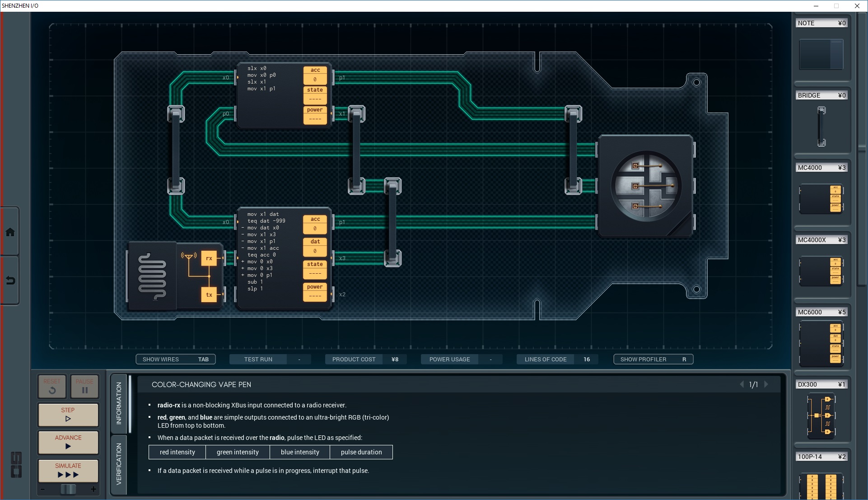868x500 pixels.
Task: Select the MC4000X microcontroller part
Action: (x=821, y=271)
